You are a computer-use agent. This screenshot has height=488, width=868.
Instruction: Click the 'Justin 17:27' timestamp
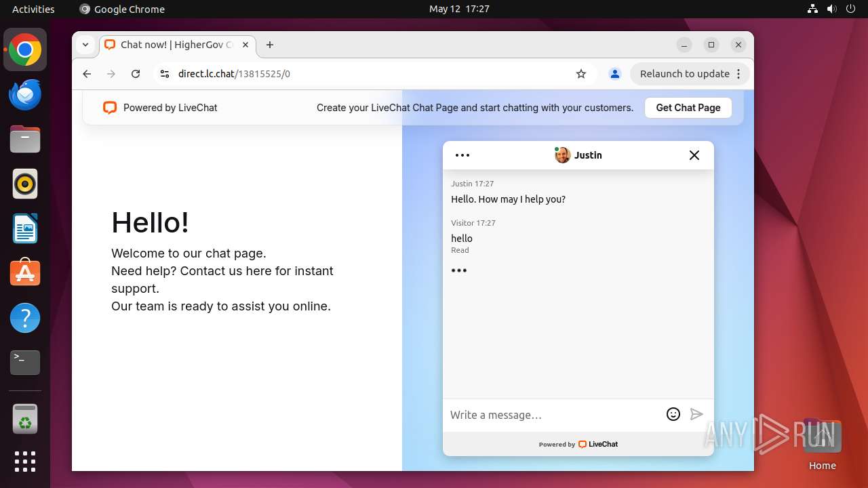coord(473,184)
